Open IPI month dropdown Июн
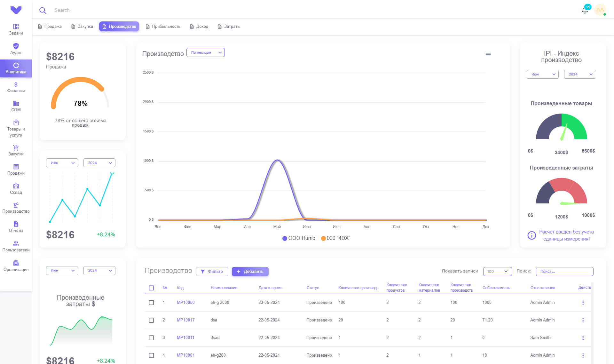This screenshot has width=614, height=364. coord(543,74)
